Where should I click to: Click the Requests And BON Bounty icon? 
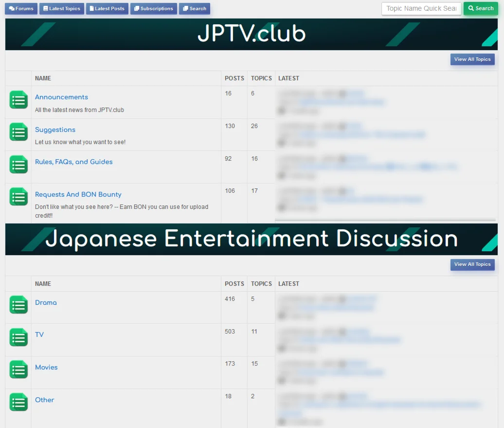click(18, 197)
